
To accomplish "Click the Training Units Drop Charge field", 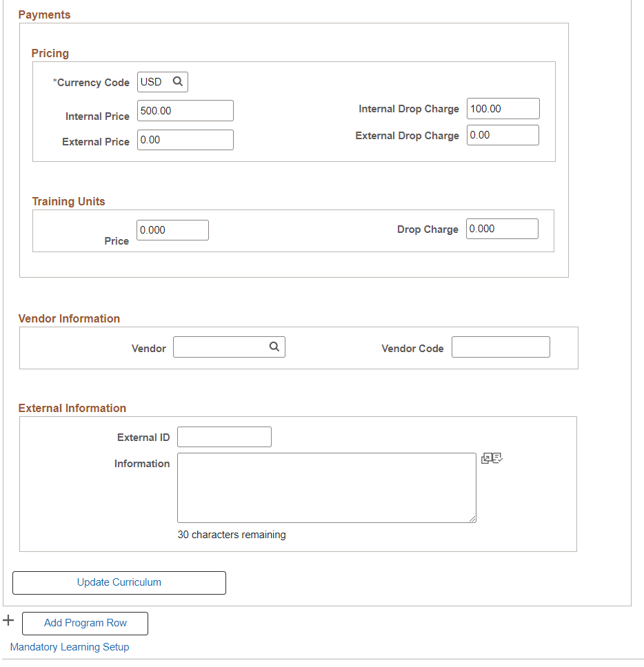I will tap(502, 229).
